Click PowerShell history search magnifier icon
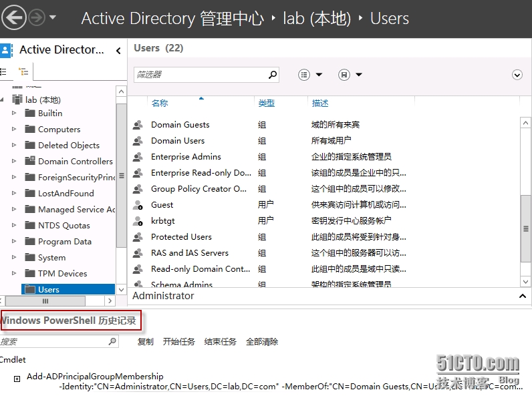The image size is (532, 402). pos(112,341)
